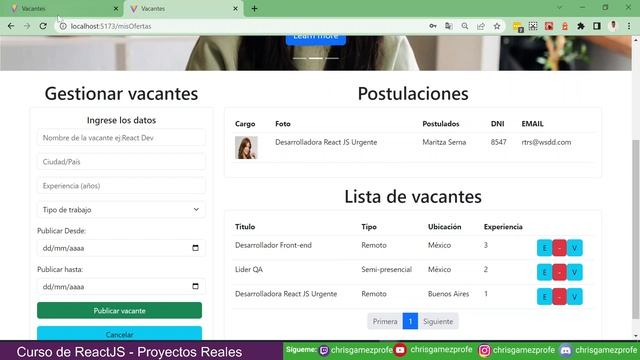
Task: Open the calendar picker for Publicar hasta
Action: pos(196,287)
